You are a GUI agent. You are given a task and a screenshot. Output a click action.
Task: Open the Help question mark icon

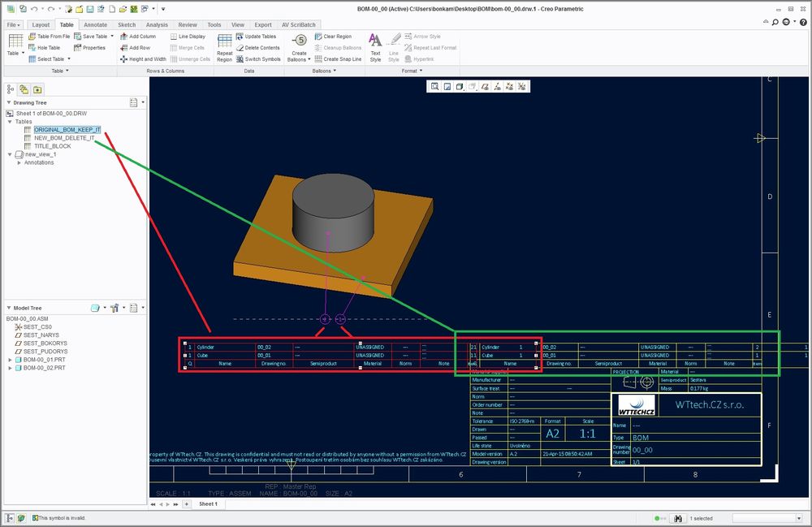click(803, 22)
